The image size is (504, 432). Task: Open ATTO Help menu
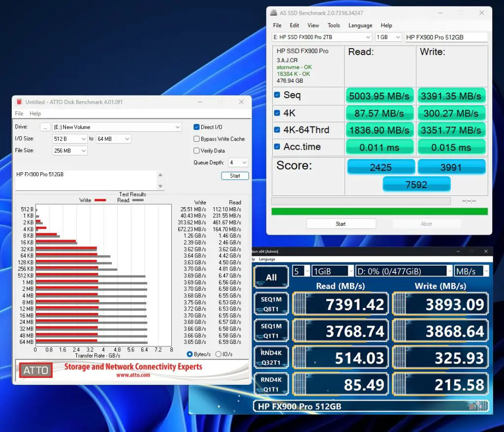(35, 114)
